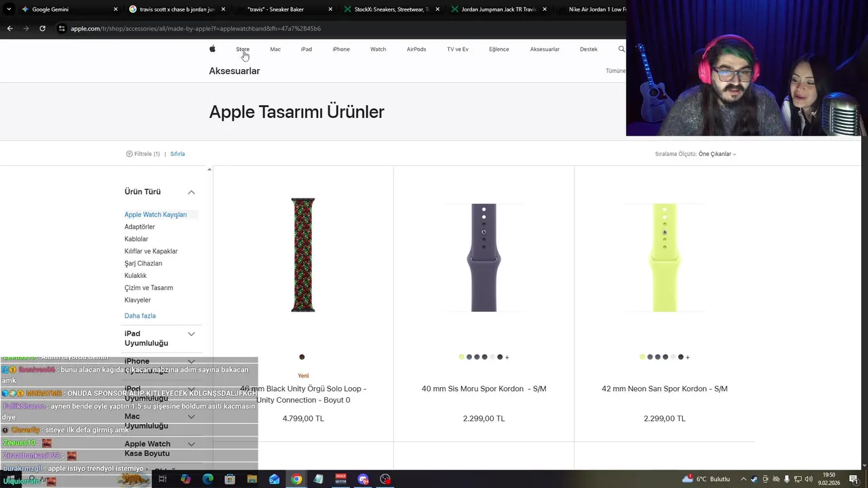This screenshot has height=488, width=868.
Task: Select the Şarj Cihazları filter
Action: [143, 264]
